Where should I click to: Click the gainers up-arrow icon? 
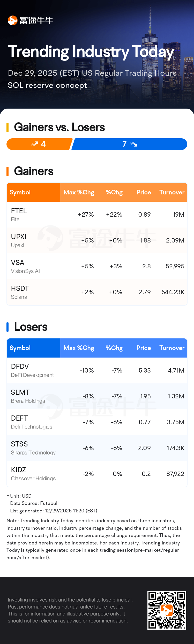click(x=34, y=144)
